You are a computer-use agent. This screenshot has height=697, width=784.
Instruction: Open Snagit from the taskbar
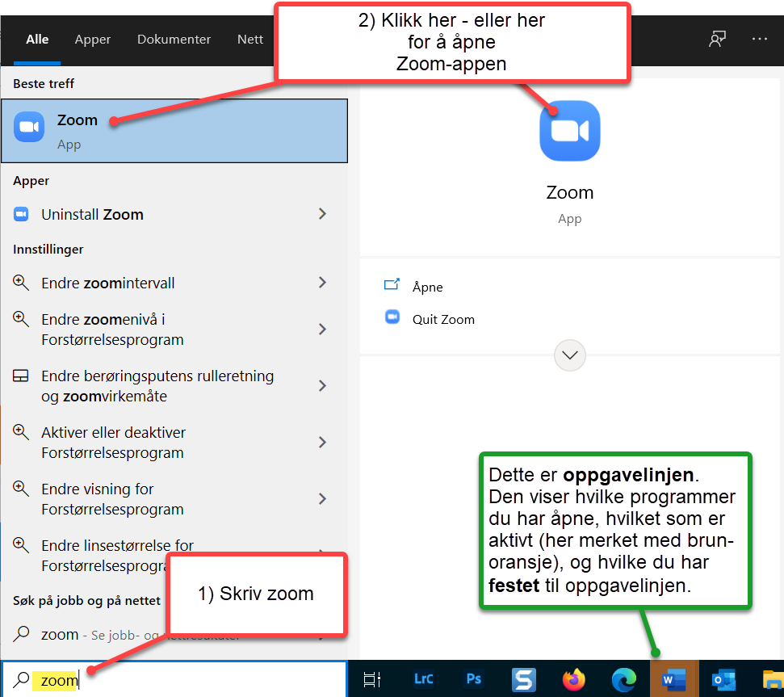[524, 679]
